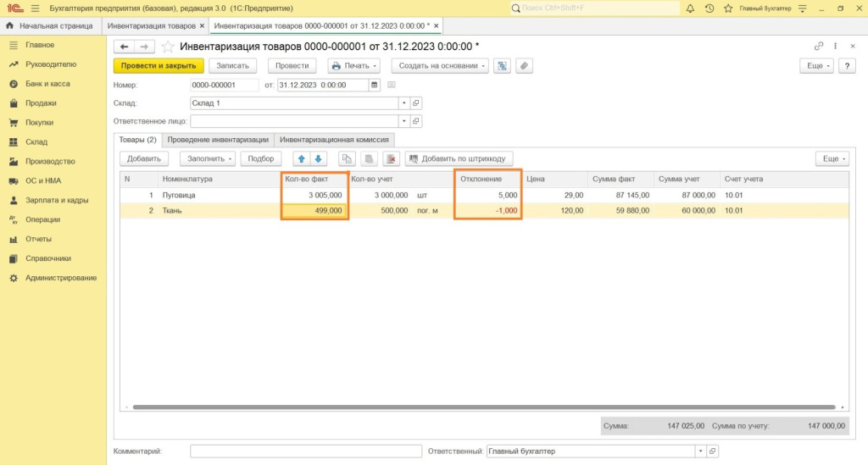Click the move row up arrow
868x465 pixels.
[301, 158]
